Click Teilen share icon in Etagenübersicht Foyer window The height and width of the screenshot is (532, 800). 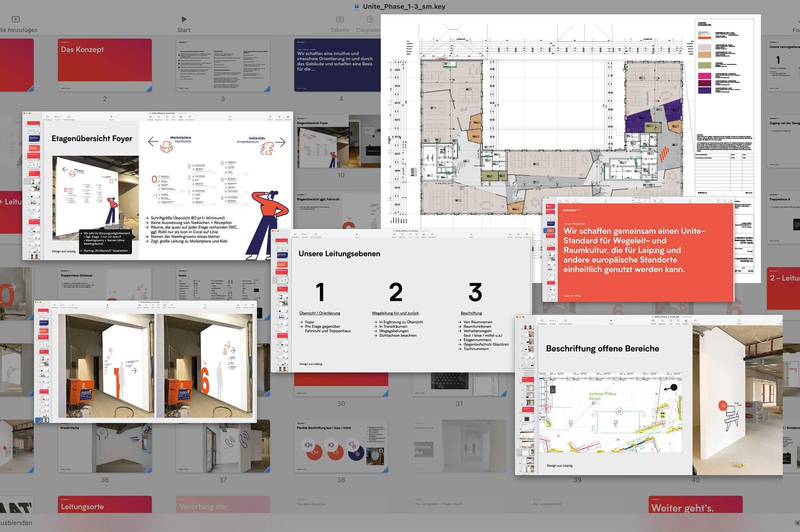(230, 117)
